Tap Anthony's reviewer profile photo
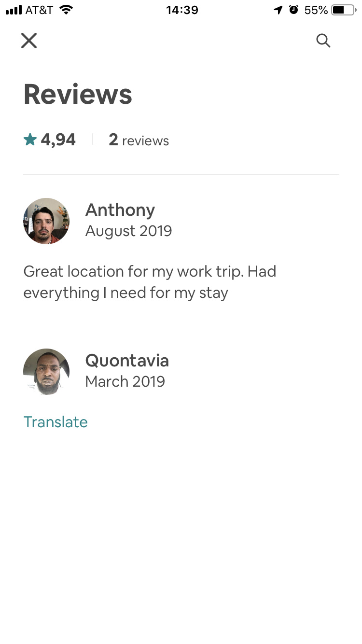This screenshot has height=644, width=362. tap(46, 221)
